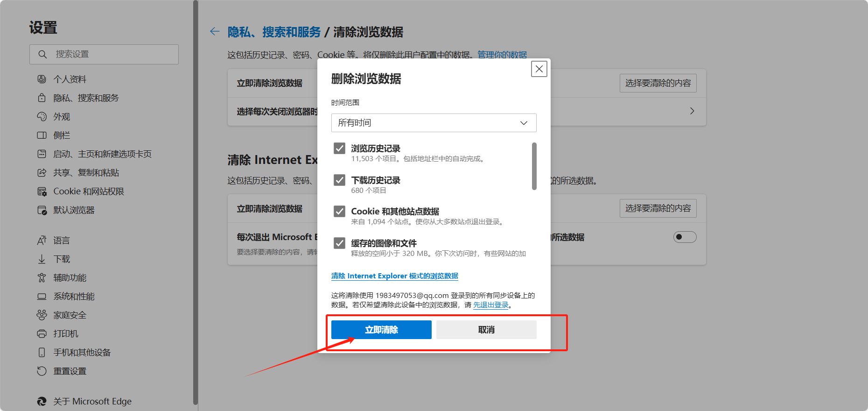
Task: Toggle the 每次退出 Microsoft Edge switch
Action: (x=685, y=237)
